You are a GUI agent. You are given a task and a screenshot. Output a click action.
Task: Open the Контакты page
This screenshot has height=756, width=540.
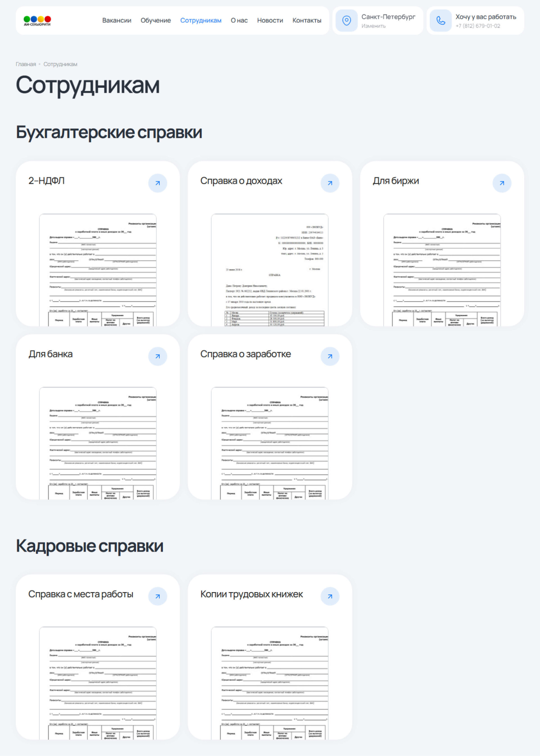[307, 20]
